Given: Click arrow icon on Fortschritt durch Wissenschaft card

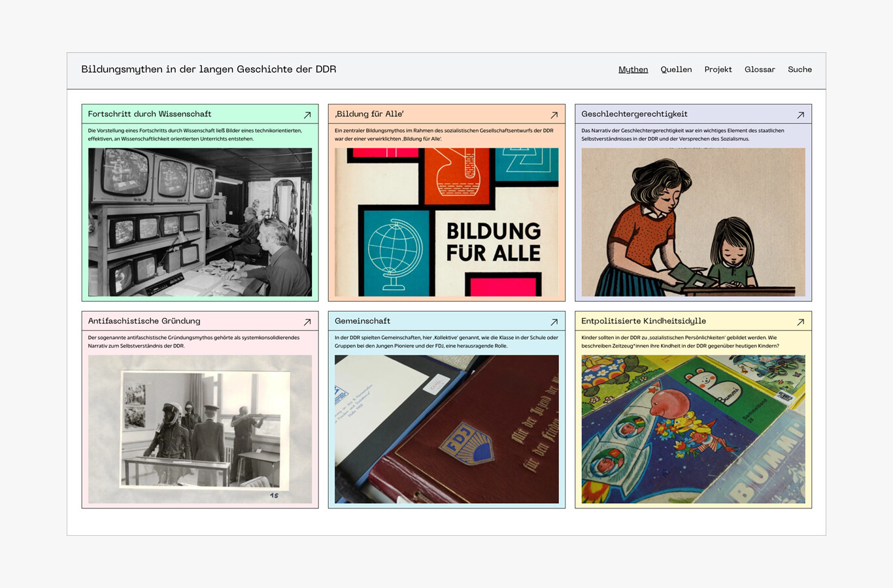Looking at the screenshot, I should 307,115.
